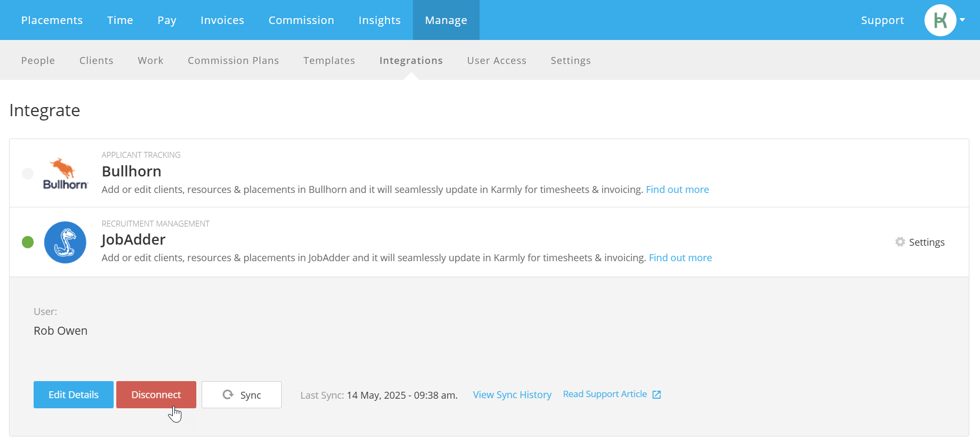Click the external link icon after Read Support Article
The width and height of the screenshot is (980, 444).
click(x=657, y=394)
